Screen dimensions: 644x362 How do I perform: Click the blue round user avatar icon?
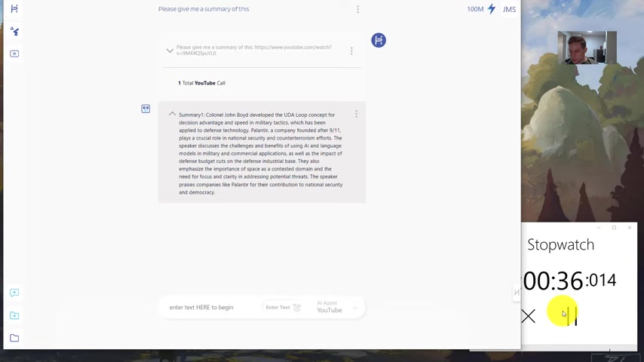379,40
